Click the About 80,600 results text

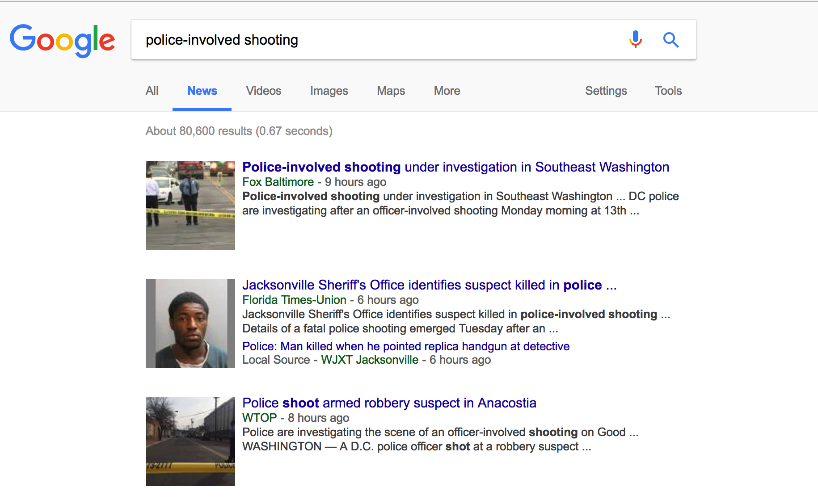[239, 131]
